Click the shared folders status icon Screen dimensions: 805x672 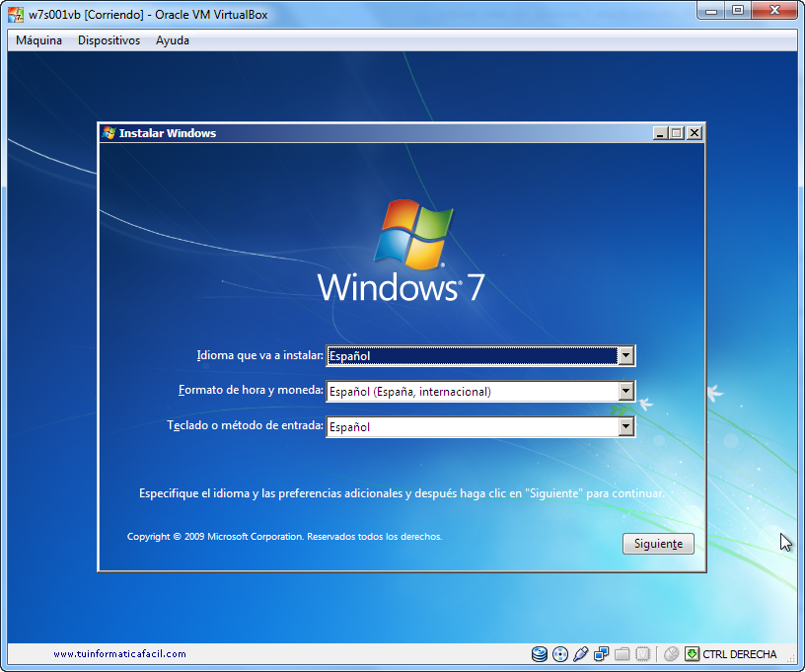click(x=622, y=654)
